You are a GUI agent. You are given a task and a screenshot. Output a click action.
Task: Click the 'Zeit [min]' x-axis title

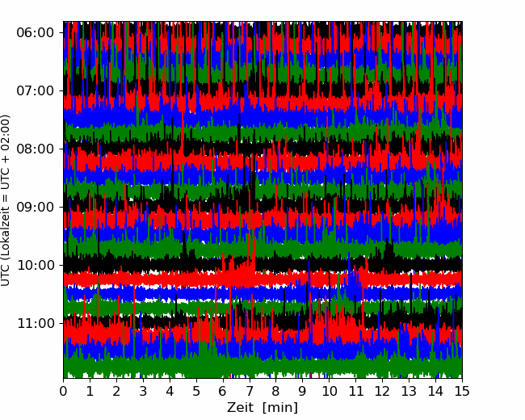tap(262, 408)
